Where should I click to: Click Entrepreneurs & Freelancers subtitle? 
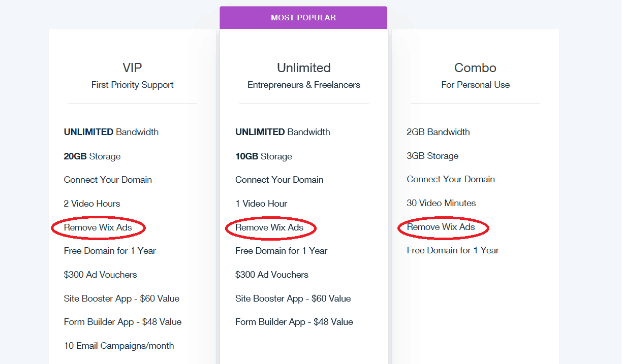coord(304,85)
